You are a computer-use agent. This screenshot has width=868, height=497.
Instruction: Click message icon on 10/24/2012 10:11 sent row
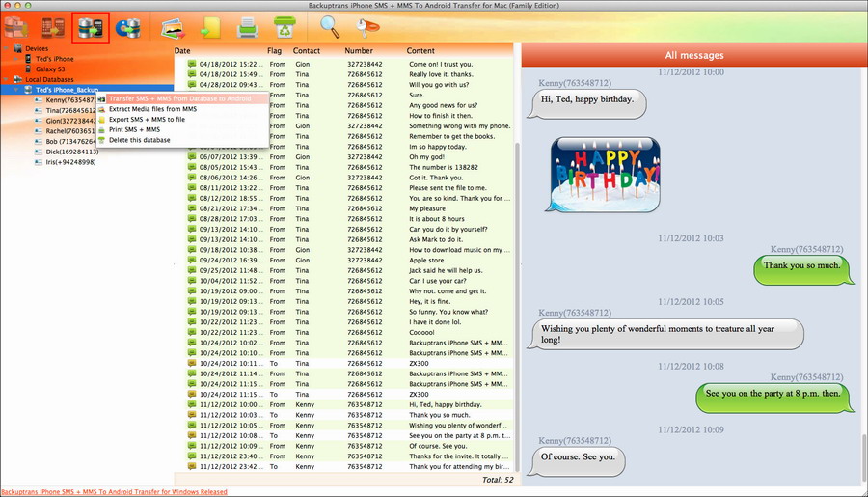[x=192, y=364]
